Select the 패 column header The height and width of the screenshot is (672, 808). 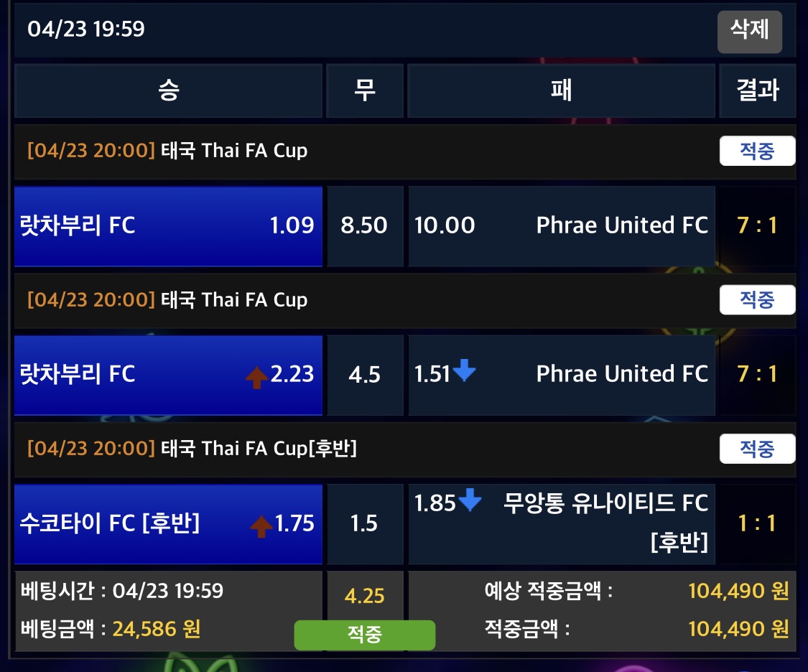coord(561,90)
